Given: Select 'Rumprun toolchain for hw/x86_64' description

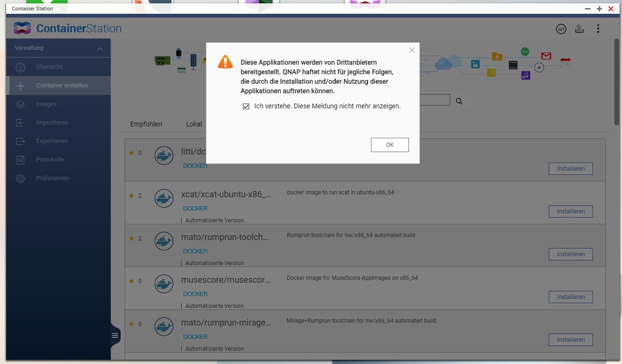Looking at the screenshot, I should [x=351, y=235].
